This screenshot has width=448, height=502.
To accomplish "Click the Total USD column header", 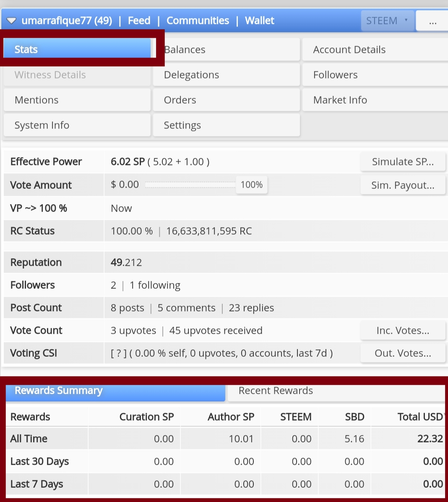I will point(420,417).
